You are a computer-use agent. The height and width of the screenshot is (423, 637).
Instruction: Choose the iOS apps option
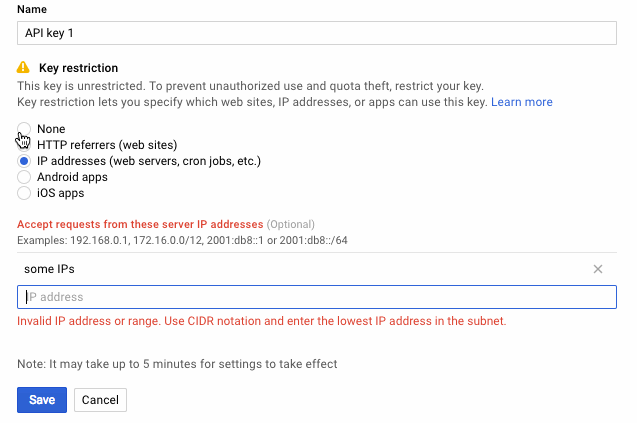pos(24,193)
